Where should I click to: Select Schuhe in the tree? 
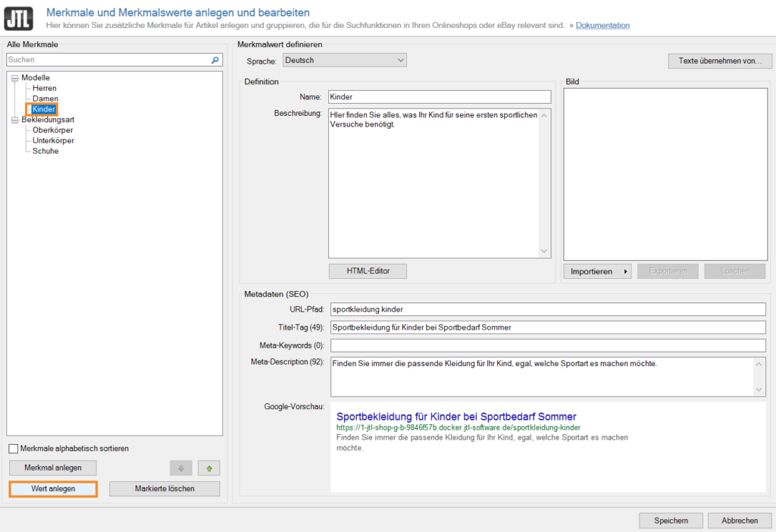45,151
